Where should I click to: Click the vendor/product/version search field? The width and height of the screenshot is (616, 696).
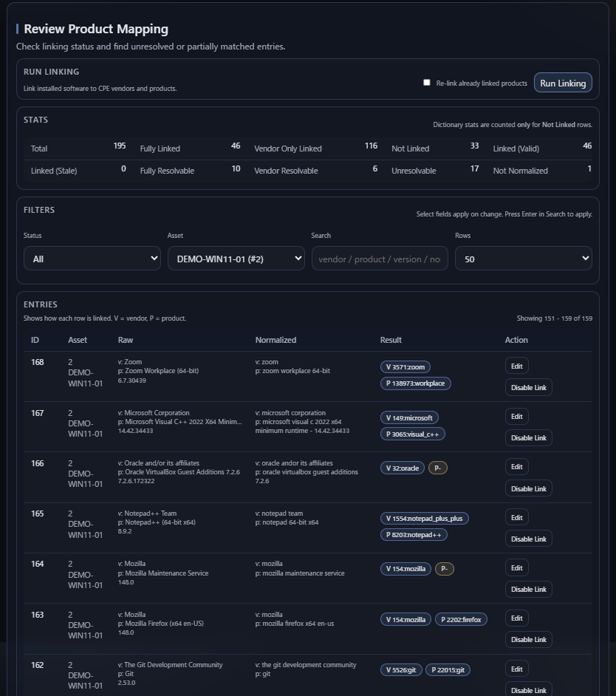pyautogui.click(x=380, y=259)
